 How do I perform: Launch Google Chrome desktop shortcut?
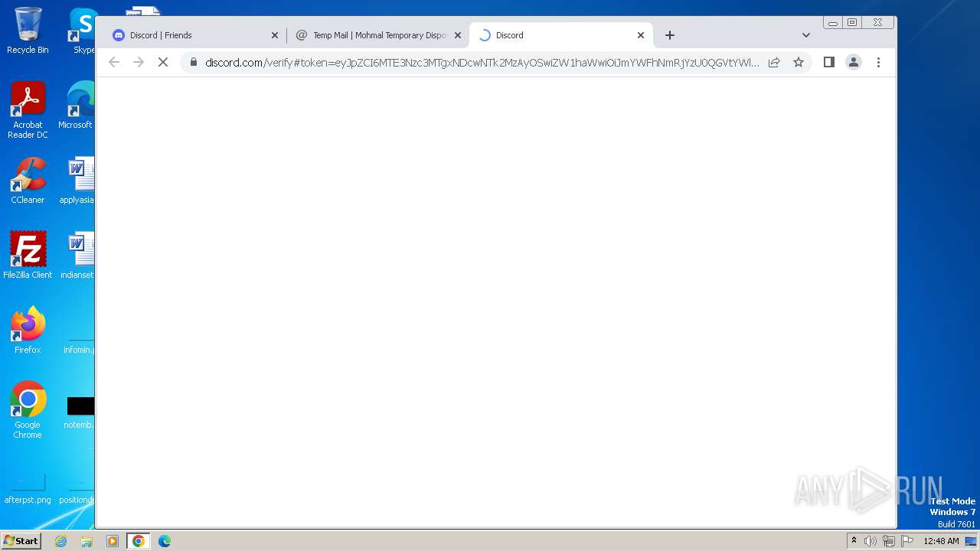[28, 410]
